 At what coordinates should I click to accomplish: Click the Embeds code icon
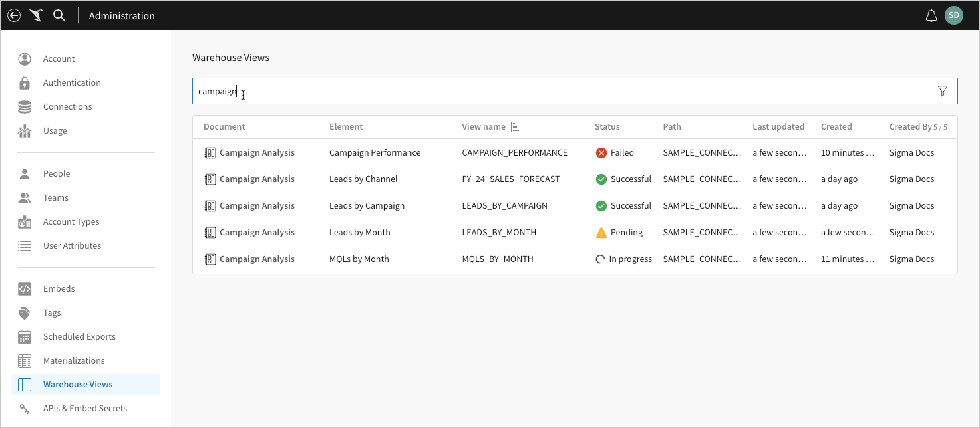(x=25, y=289)
